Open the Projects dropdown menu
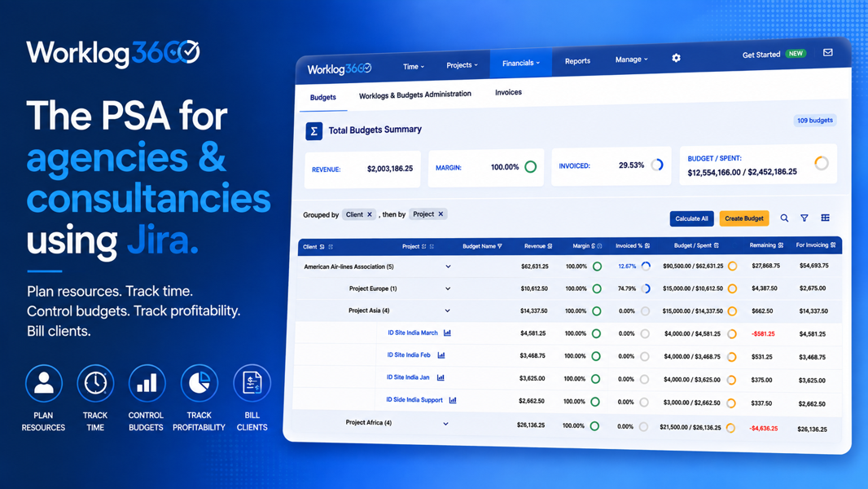 pyautogui.click(x=462, y=65)
